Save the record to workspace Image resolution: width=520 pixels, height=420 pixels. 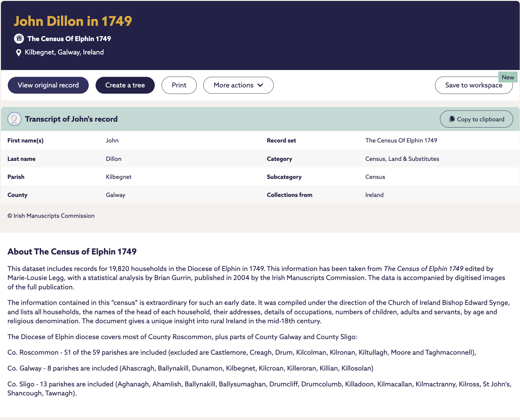(x=473, y=85)
